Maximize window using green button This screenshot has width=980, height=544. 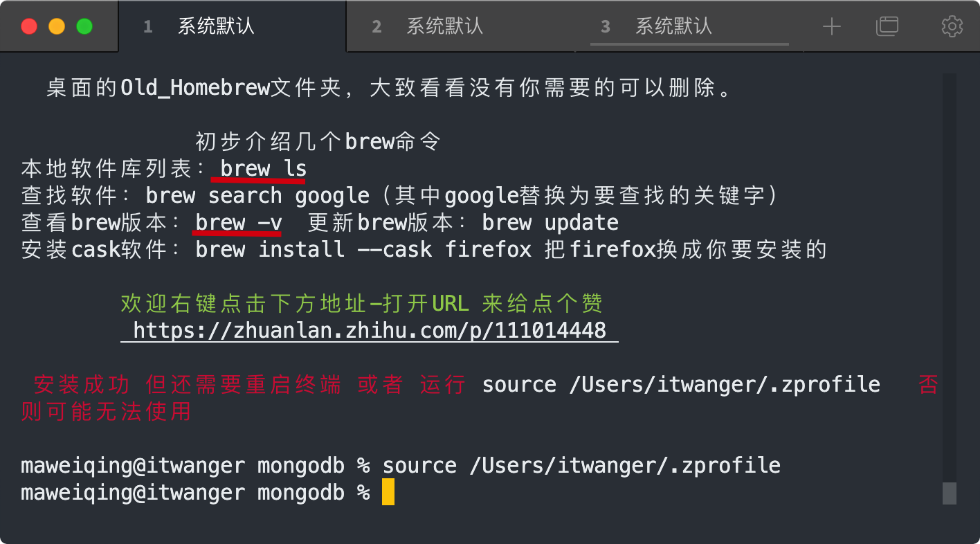[x=84, y=27]
